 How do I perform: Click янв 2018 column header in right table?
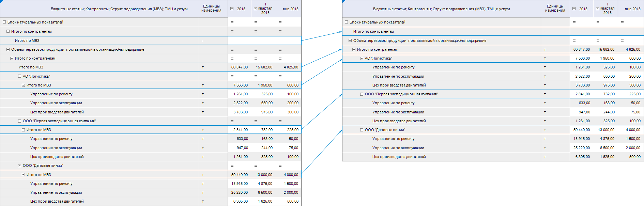coord(632,9)
